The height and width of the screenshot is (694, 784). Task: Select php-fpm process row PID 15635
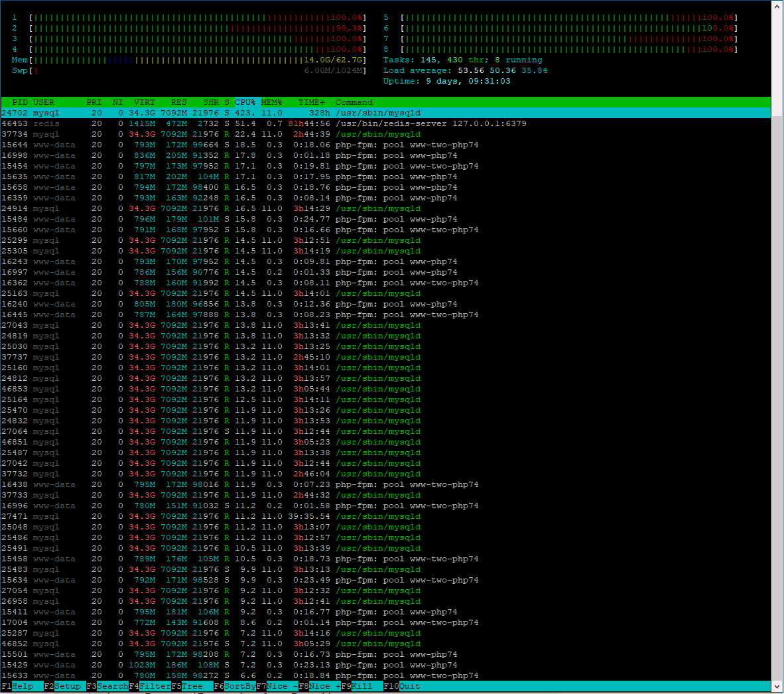(385, 176)
